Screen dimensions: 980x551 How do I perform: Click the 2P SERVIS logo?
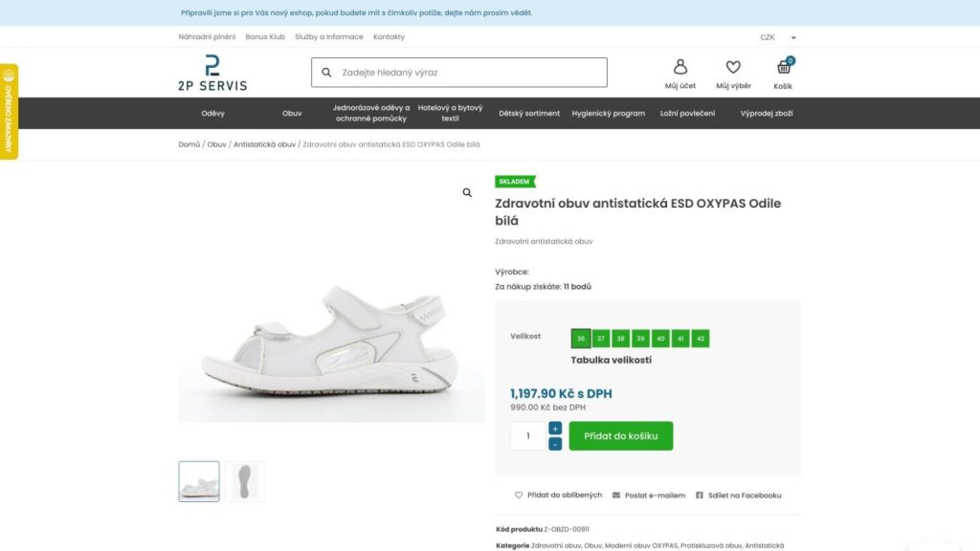[x=212, y=73]
